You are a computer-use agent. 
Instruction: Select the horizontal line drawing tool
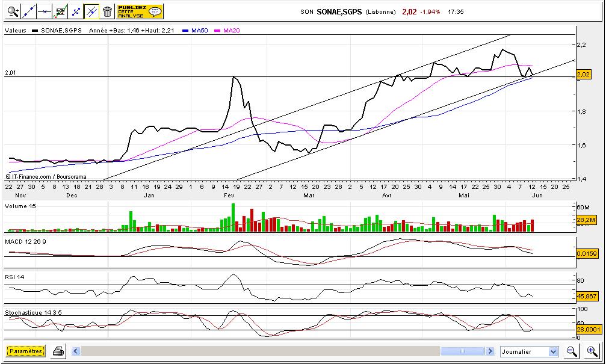coord(45,11)
